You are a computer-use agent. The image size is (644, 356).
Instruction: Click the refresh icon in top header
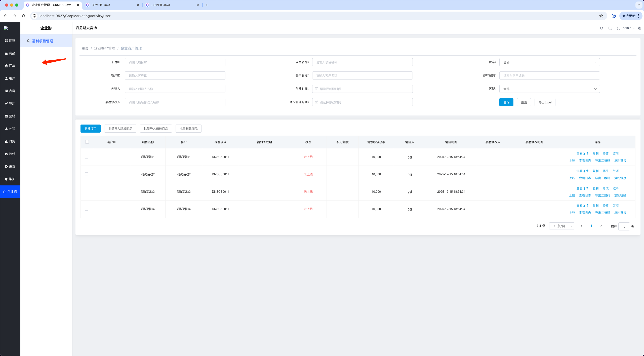coord(601,28)
